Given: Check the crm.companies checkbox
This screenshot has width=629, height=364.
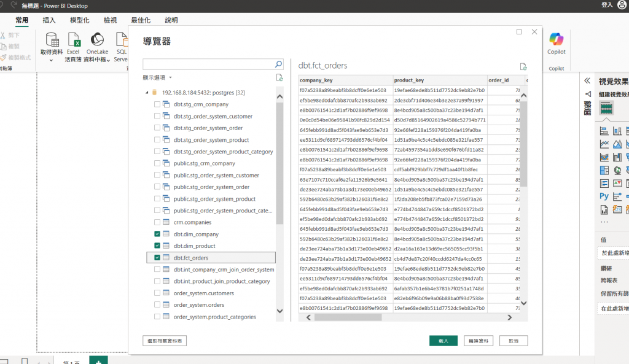Looking at the screenshot, I should point(157,222).
